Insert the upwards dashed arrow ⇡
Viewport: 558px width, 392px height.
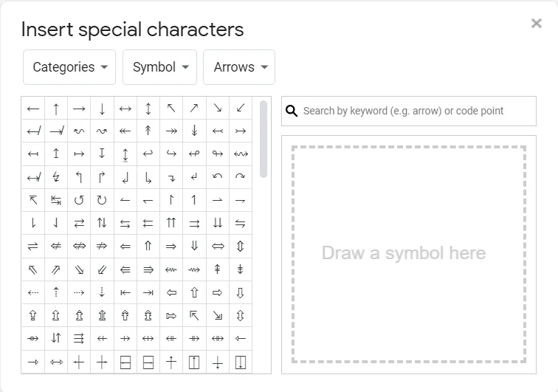(x=56, y=292)
